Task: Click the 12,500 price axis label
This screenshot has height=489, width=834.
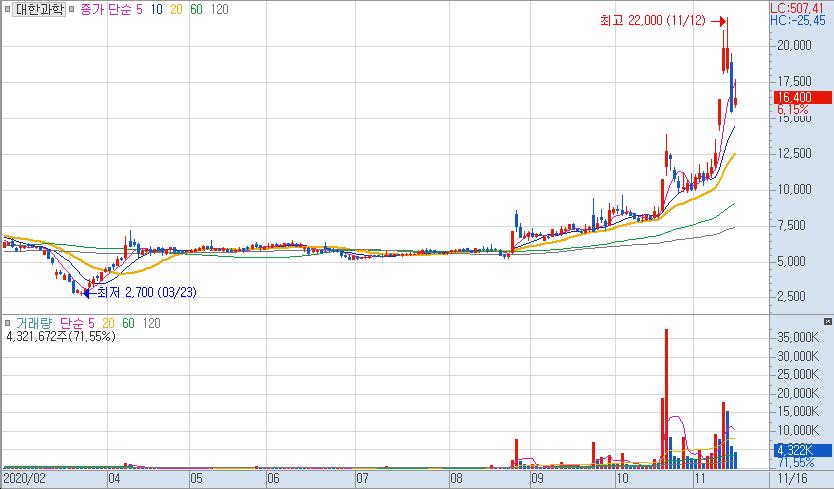Action: [x=795, y=154]
